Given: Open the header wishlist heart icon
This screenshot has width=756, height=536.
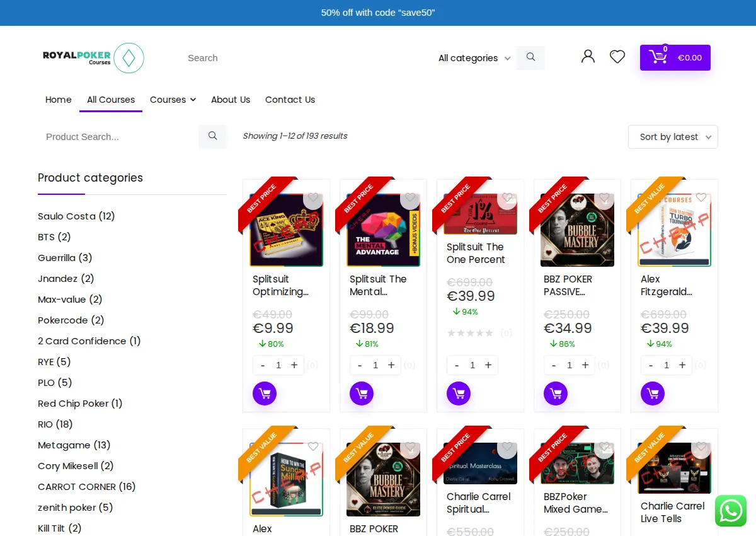Looking at the screenshot, I should pyautogui.click(x=617, y=57).
